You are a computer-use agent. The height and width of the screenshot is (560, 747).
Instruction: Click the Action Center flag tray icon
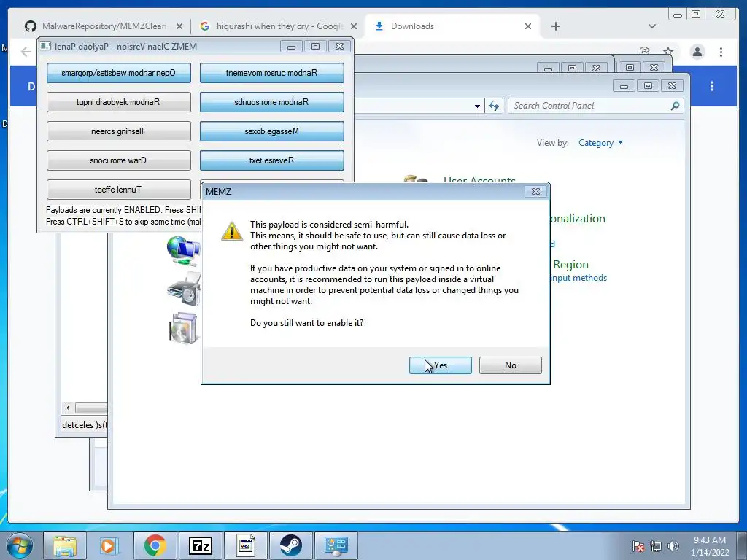pyautogui.click(x=638, y=546)
